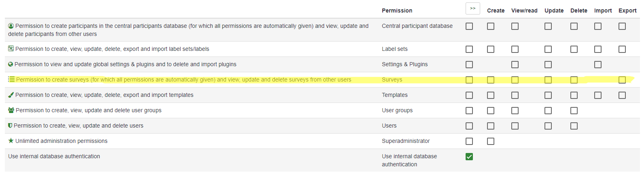Screen dimensions: 644x176
Task: Click the Settings & Plugins globe icon
Action: pos(11,64)
